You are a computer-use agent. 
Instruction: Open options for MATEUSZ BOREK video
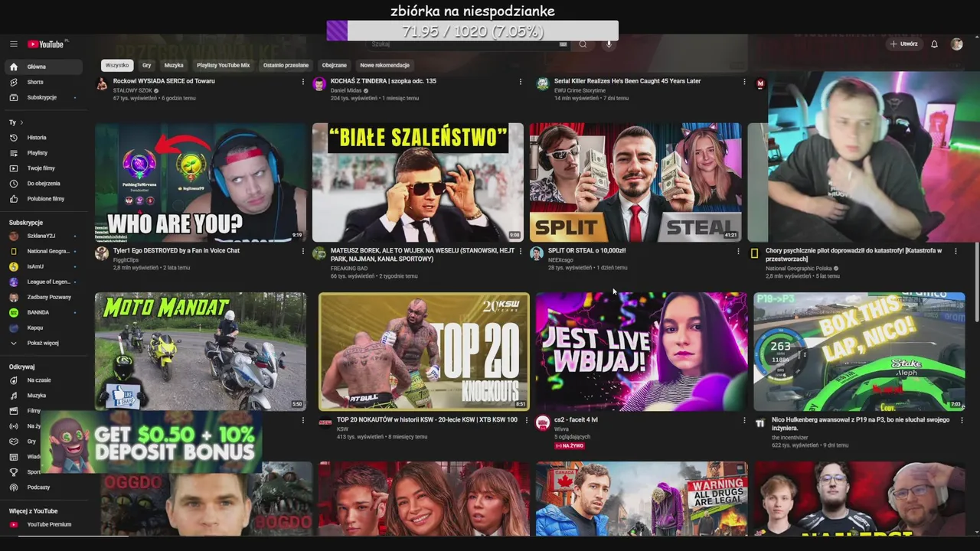tap(520, 251)
